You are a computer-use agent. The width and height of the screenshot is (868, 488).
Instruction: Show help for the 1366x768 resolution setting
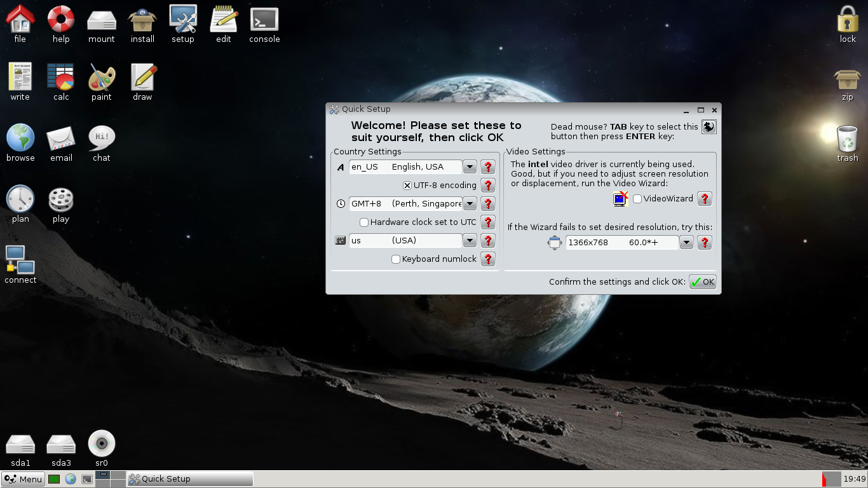tap(704, 242)
